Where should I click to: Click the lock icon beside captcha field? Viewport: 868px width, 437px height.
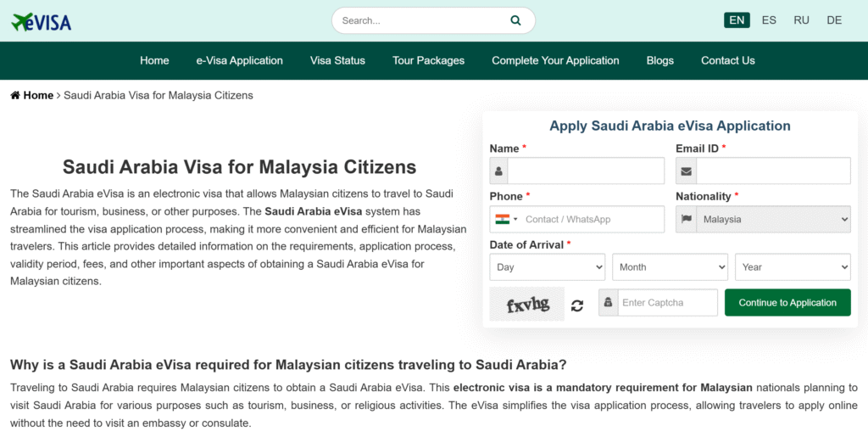608,303
